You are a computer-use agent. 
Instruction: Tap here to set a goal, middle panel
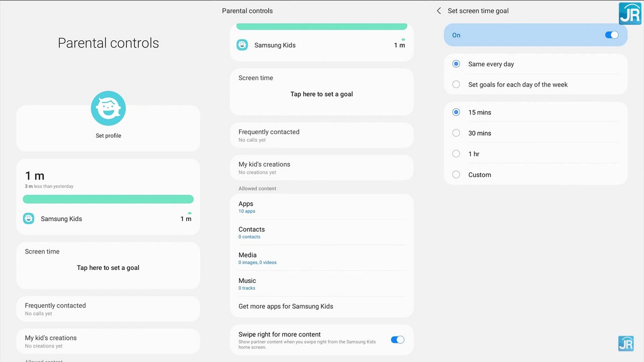coord(321,94)
